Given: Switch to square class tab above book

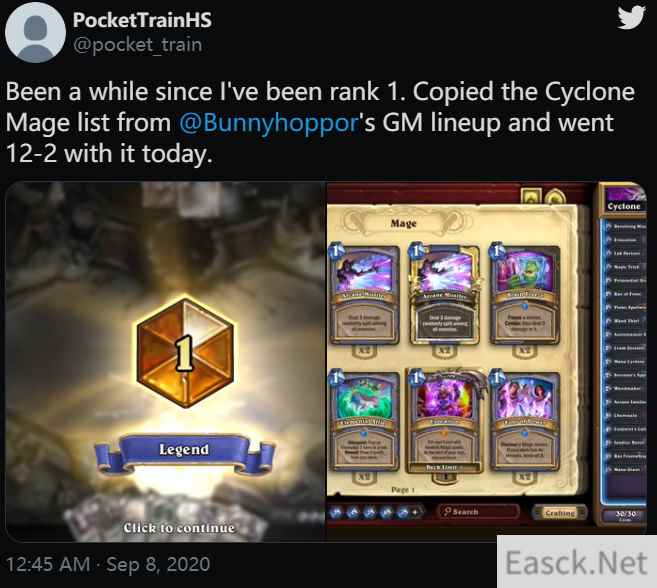Looking at the screenshot, I should [530, 196].
